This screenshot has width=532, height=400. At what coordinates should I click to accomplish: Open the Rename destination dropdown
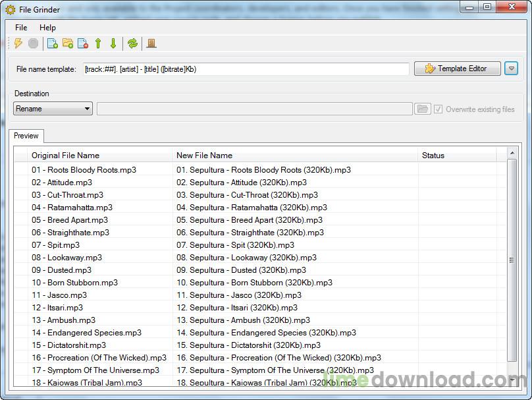[53, 109]
